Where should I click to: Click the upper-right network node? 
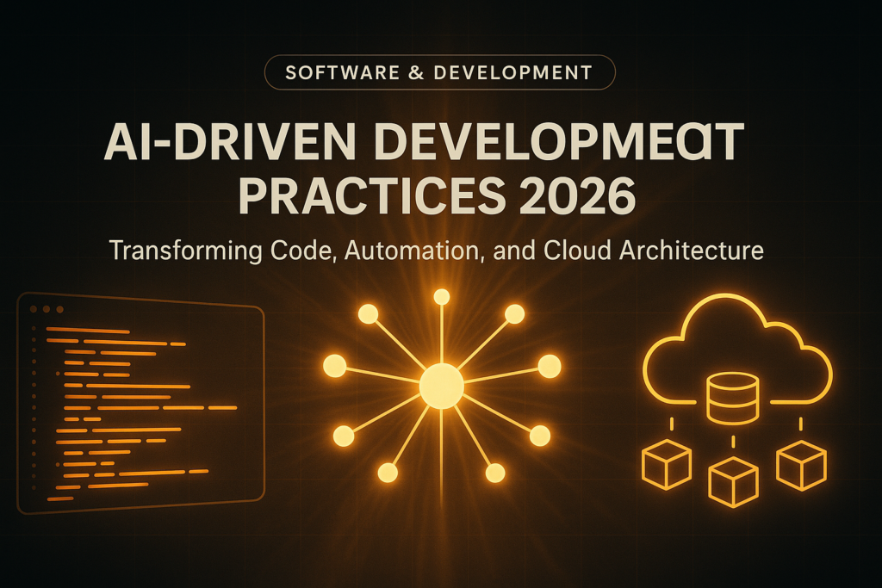[514, 314]
